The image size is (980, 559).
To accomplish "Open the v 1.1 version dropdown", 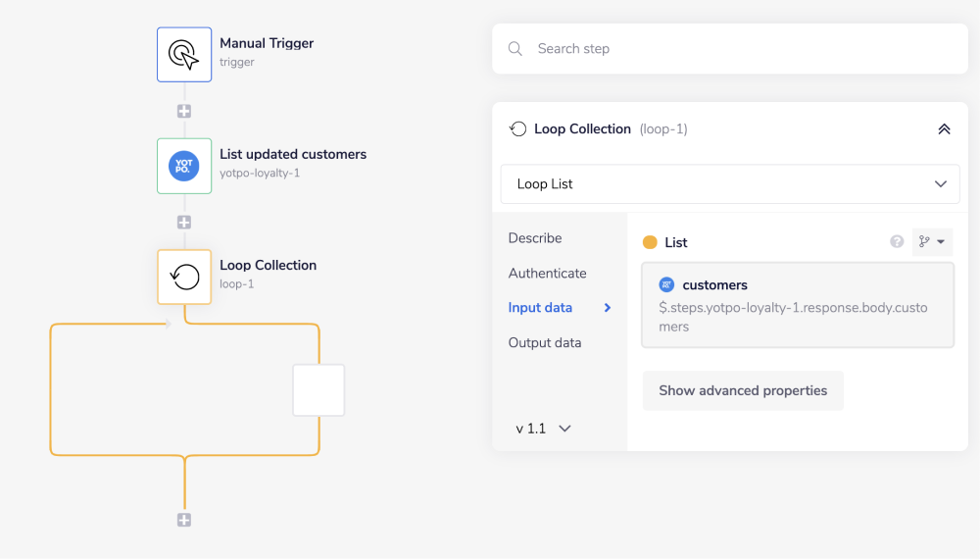I will pos(544,429).
